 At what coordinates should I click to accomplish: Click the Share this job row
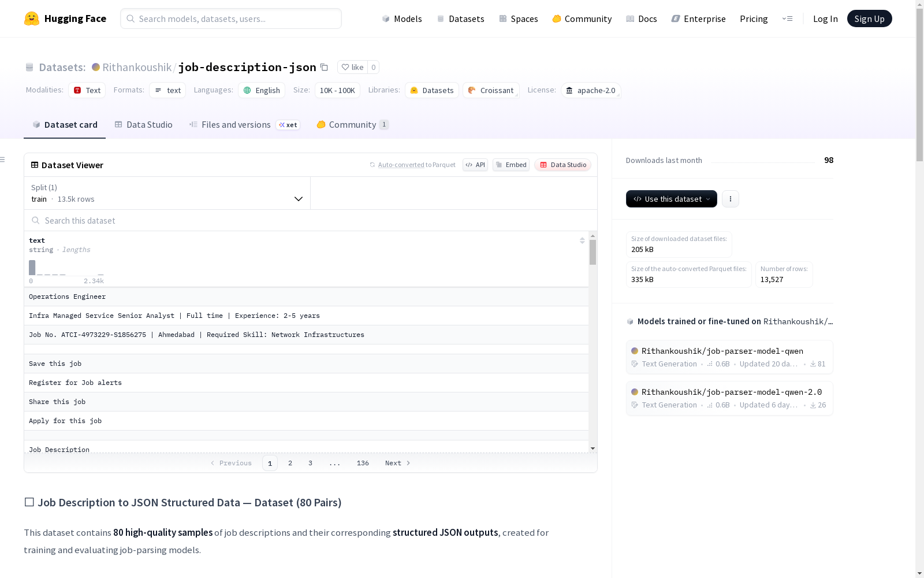pyautogui.click(x=306, y=402)
